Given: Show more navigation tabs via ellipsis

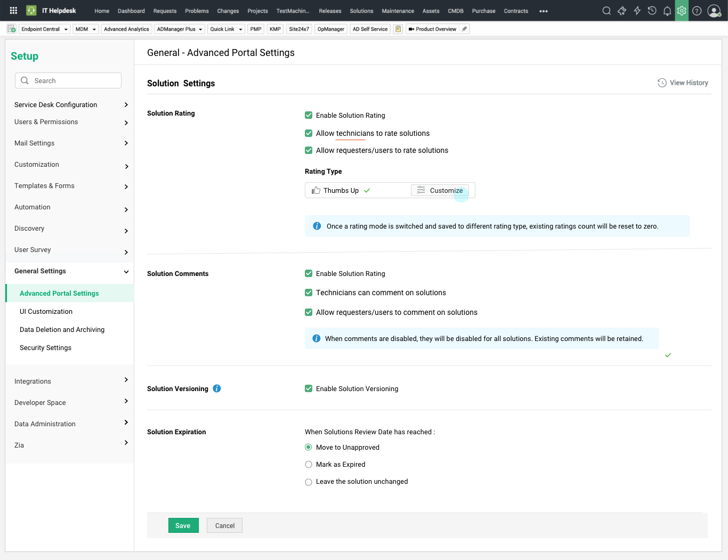Looking at the screenshot, I should point(544,11).
